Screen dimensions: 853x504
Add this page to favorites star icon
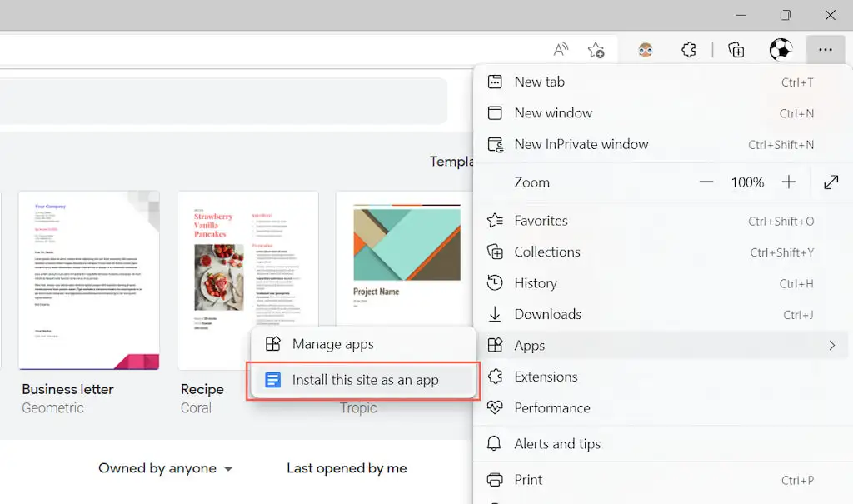click(596, 50)
